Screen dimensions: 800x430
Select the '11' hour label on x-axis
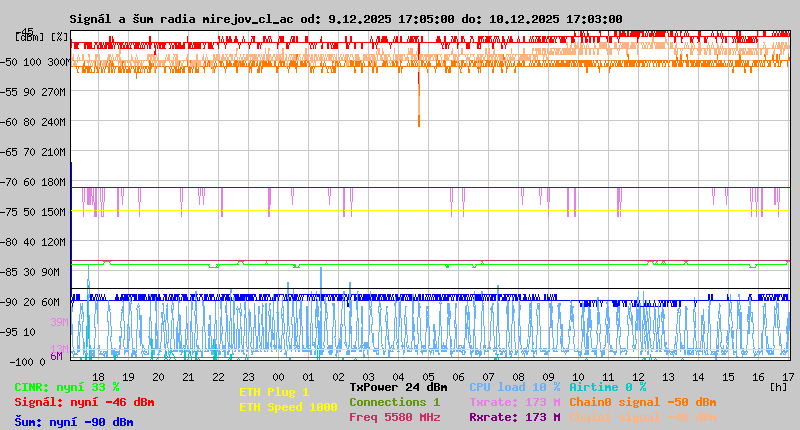(608, 377)
